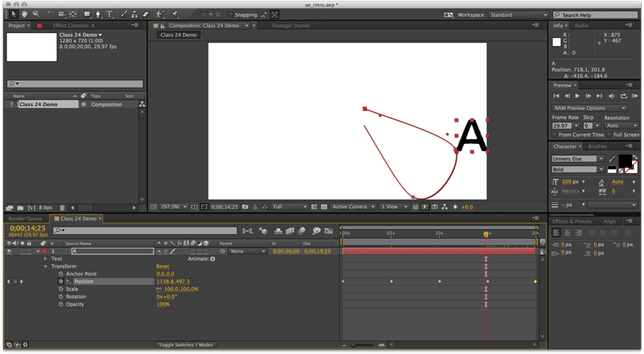Image resolution: width=644 pixels, height=354 pixels.
Task: Toggle the transparency grid icon
Action: pyautogui.click(x=324, y=207)
